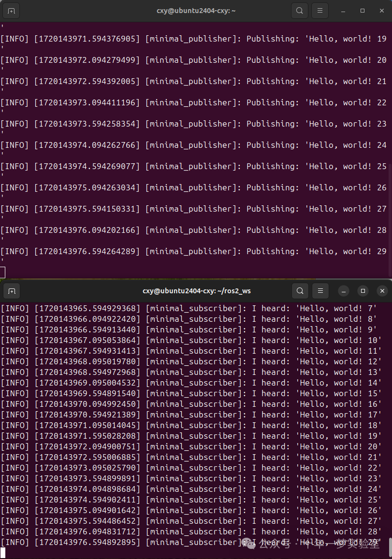Click the title 'cxy@ubuntu2404-cxy: ~/ros2_ws'
Screen dimensions: 392x559
(x=197, y=291)
